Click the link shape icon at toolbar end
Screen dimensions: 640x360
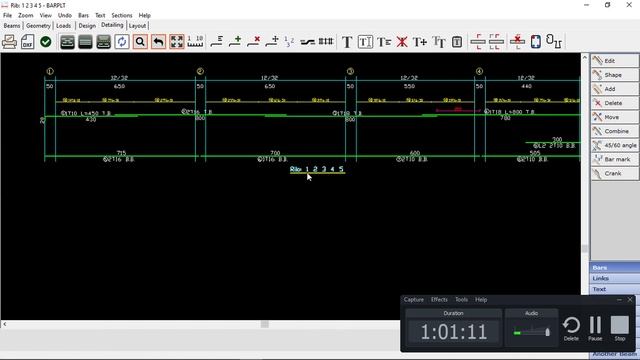[554, 42]
